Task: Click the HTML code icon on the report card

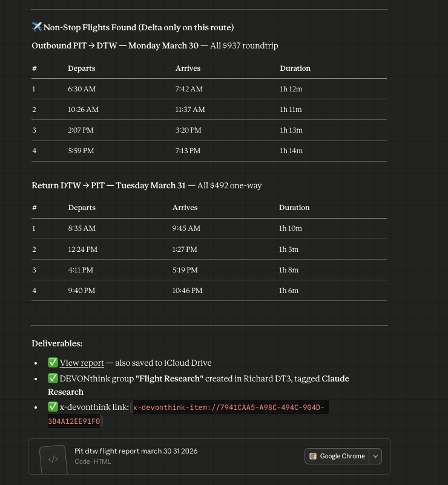Action: point(53,459)
